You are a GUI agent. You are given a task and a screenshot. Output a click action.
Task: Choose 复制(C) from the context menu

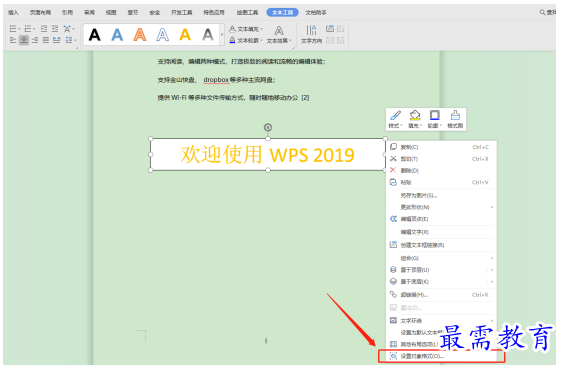click(x=442, y=147)
